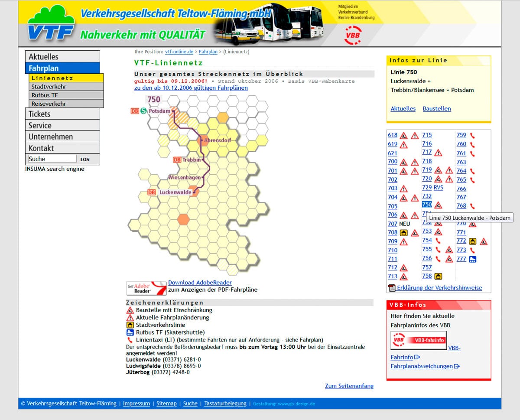Click the yellow city-line icon beside 758
Screen dimensions: 520x420
pos(438,276)
